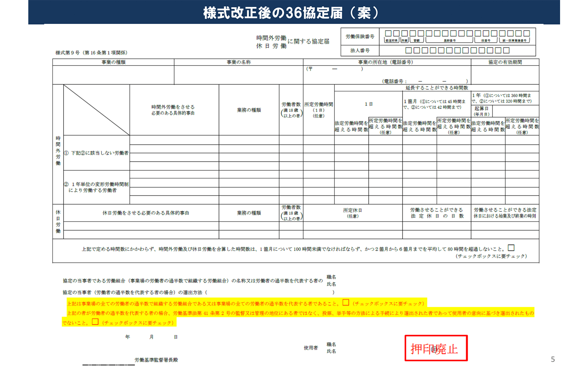Click the 協定の有効期間 header

[x=505, y=62]
